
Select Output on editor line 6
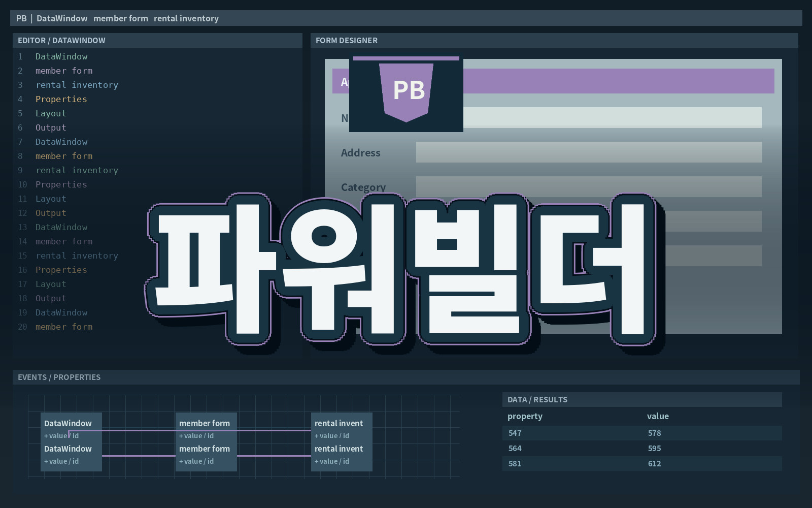coord(51,128)
